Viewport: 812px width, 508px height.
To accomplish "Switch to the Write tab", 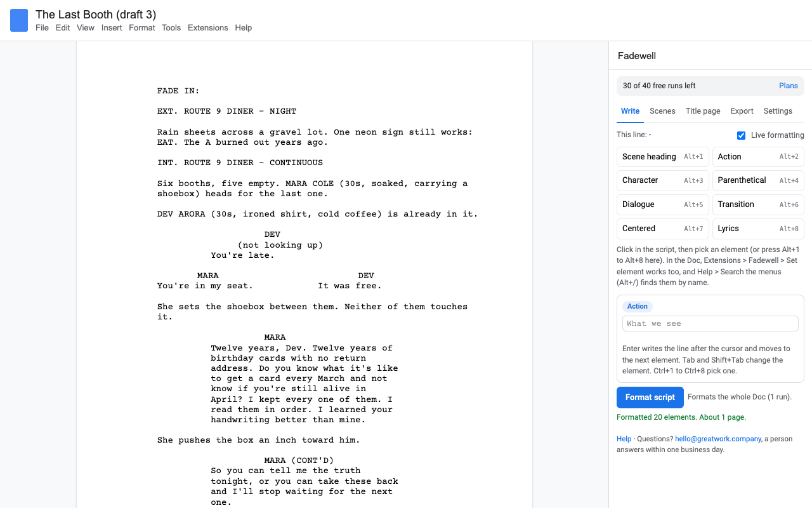I will click(x=630, y=111).
